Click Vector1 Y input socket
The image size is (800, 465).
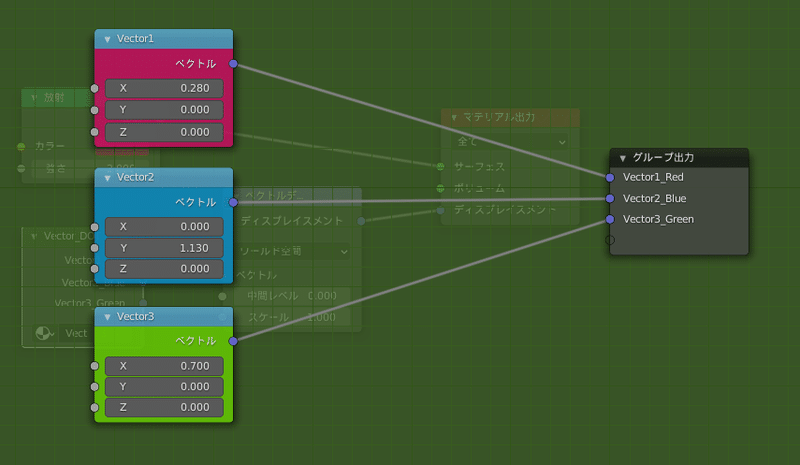[x=94, y=110]
